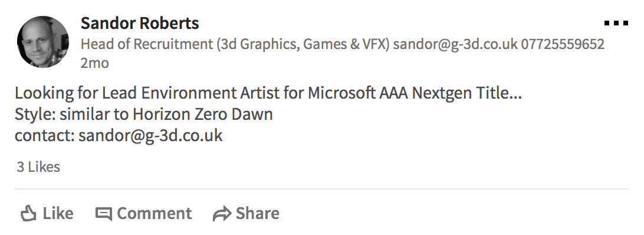View who liked via 3 Likes
Screen dimensions: 644x235
(x=38, y=167)
